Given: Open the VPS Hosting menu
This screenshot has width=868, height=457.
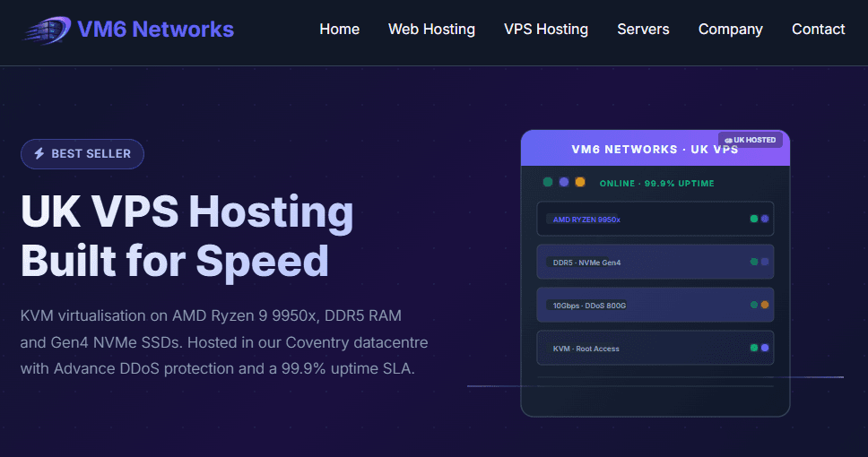Looking at the screenshot, I should (546, 30).
